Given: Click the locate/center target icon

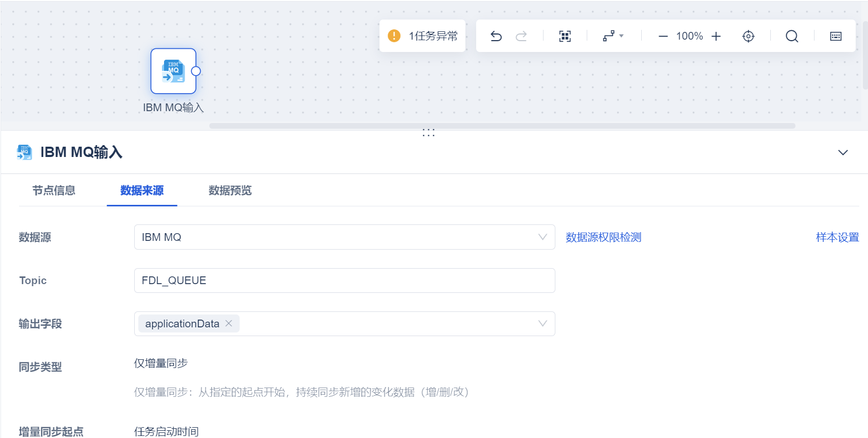Looking at the screenshot, I should click(x=749, y=36).
